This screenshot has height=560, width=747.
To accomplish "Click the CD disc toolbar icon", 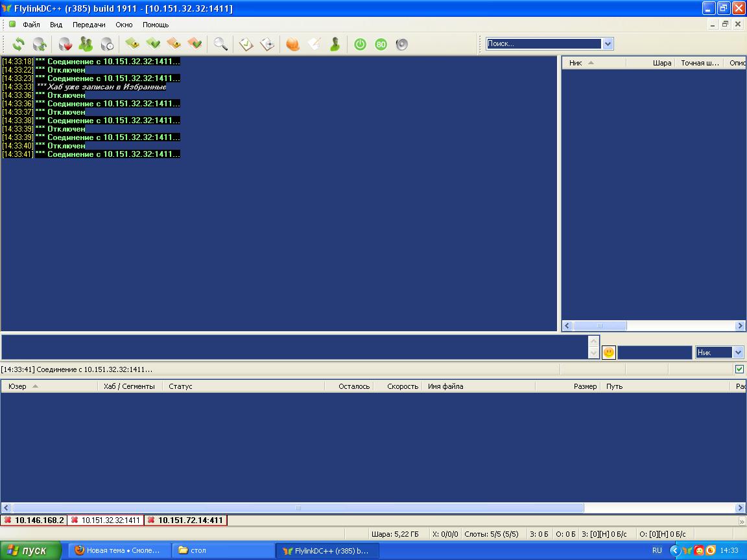I will (267, 44).
